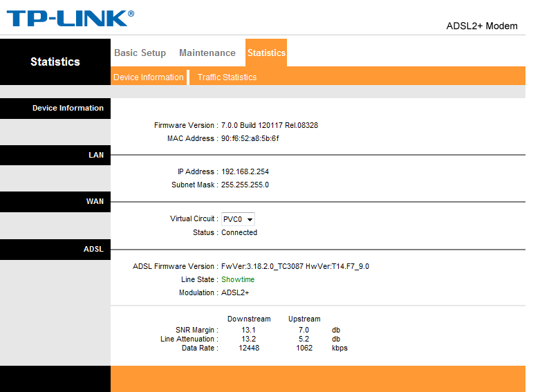Click the TP-LINK logo
Image resolution: width=549 pixels, height=392 pixels.
(x=71, y=19)
